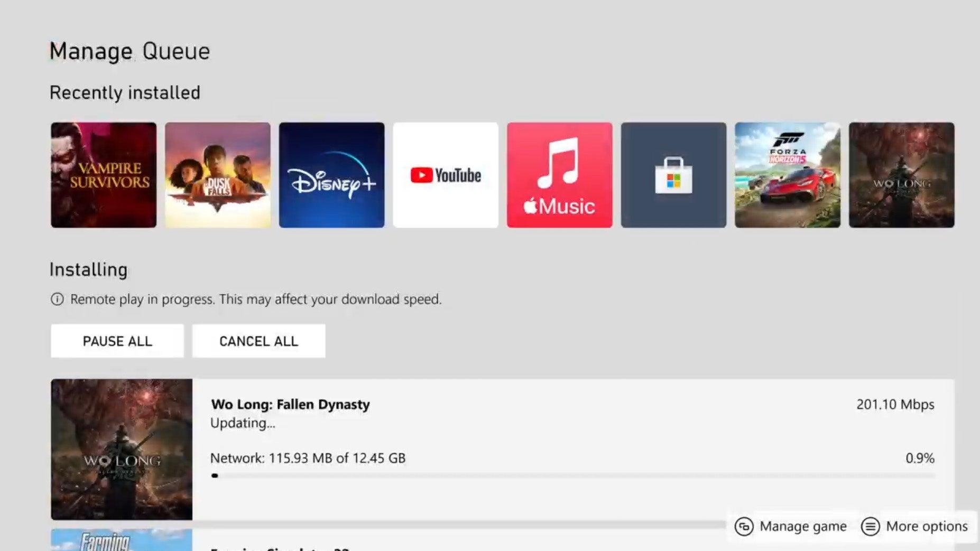Screen dimensions: 980x551
Task: Open the As Dusk Falls tile
Action: click(218, 175)
